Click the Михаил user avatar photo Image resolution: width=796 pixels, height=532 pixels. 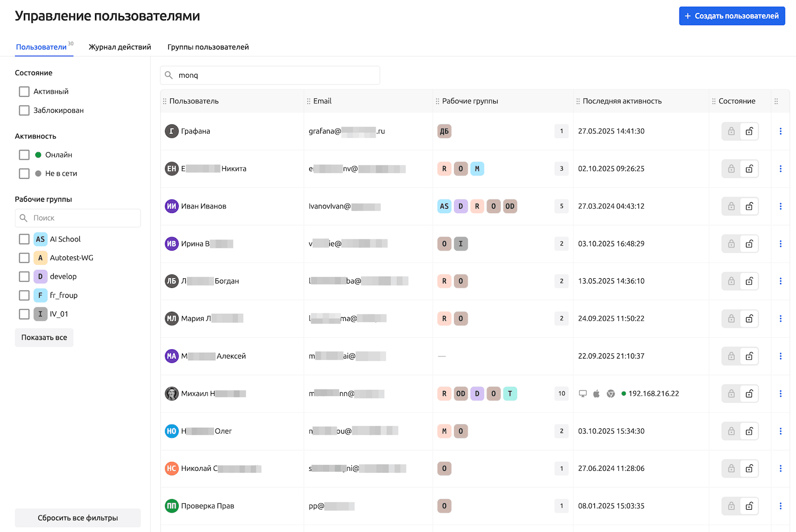(171, 394)
